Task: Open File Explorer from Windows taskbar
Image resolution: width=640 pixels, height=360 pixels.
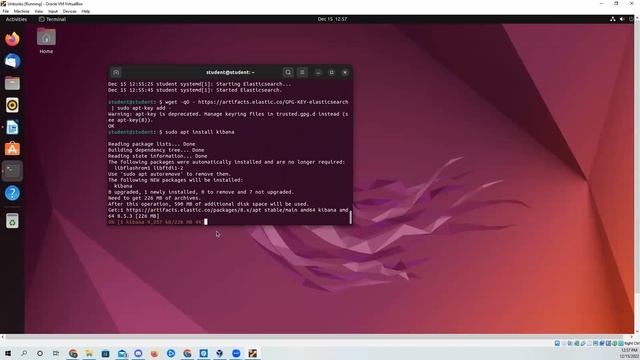Action: [x=89, y=353]
